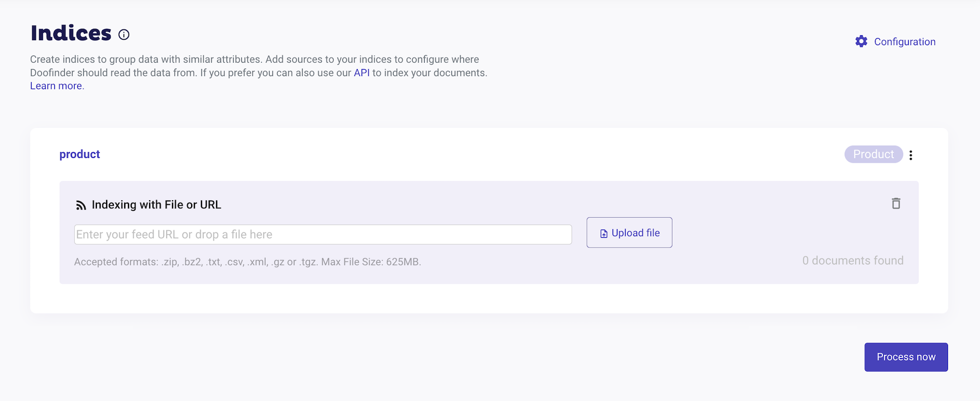Click the feed URL input field
This screenshot has width=980, height=401.
(x=323, y=235)
